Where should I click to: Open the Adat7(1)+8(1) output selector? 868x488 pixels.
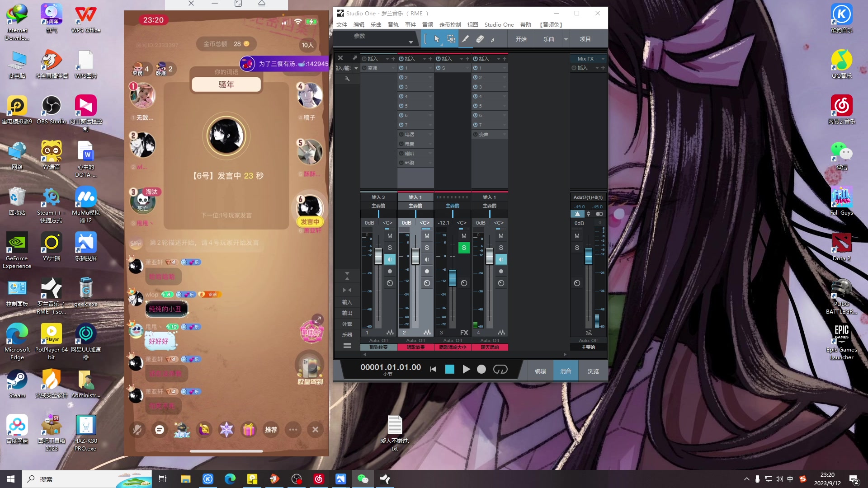coord(588,197)
